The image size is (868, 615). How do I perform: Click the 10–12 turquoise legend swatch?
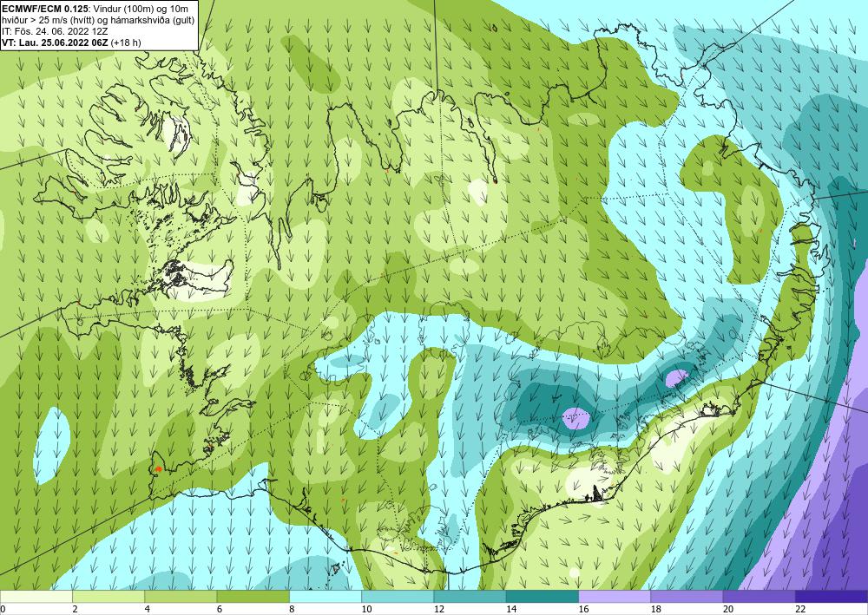(x=398, y=596)
